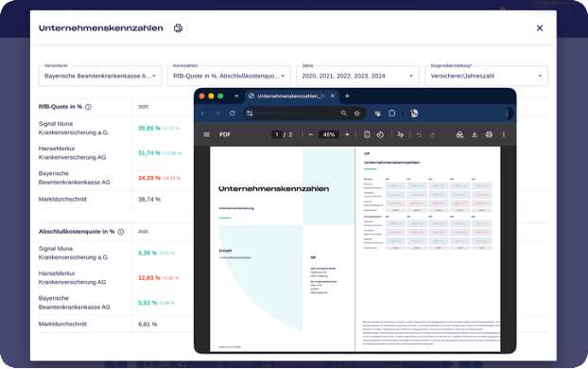
Task: Zoom in the PDF with plus button
Action: pos(347,134)
